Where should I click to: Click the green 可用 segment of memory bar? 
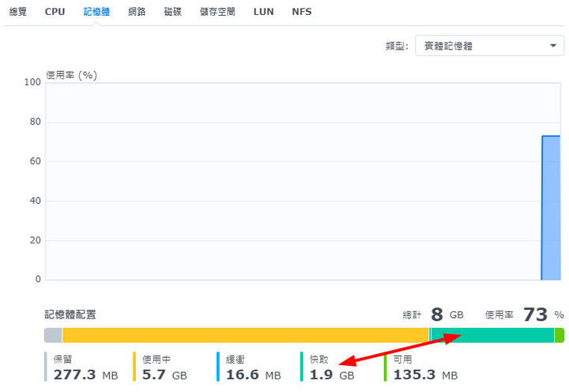tap(560, 335)
